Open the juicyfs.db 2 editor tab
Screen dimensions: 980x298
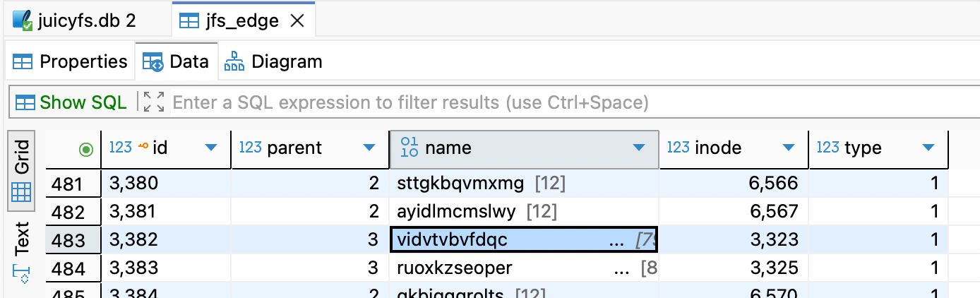[x=78, y=20]
